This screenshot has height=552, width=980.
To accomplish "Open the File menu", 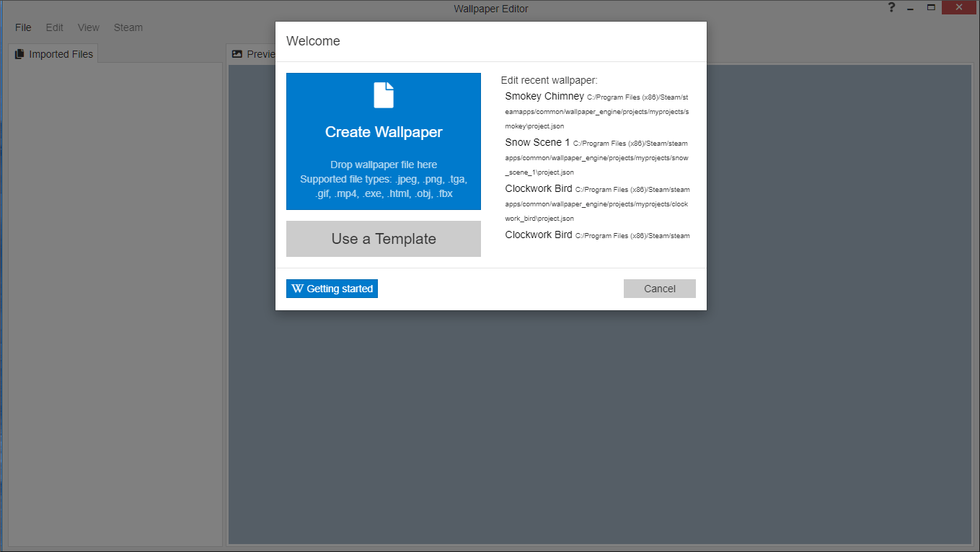I will [x=23, y=27].
